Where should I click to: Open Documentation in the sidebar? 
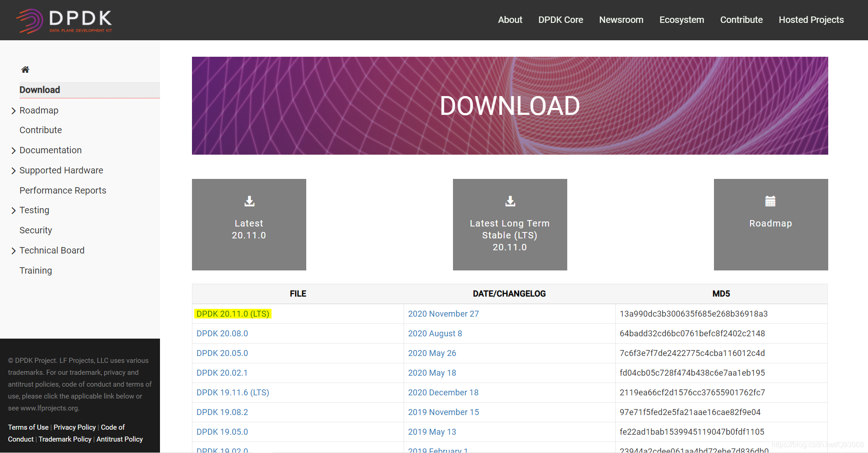pos(51,150)
